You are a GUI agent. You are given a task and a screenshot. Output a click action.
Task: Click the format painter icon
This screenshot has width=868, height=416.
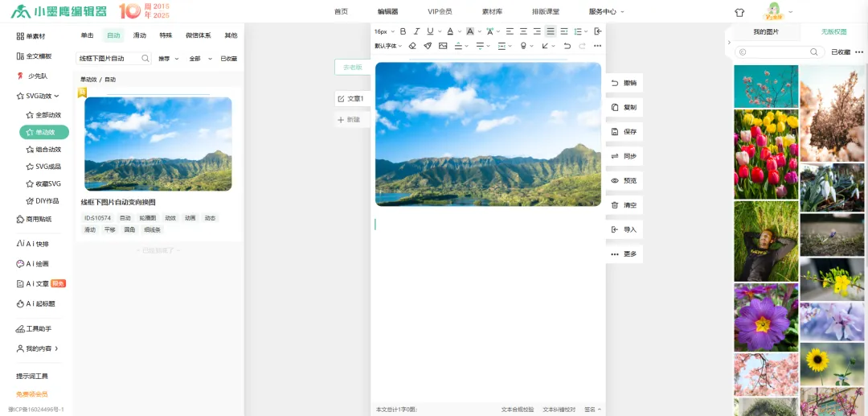(428, 46)
